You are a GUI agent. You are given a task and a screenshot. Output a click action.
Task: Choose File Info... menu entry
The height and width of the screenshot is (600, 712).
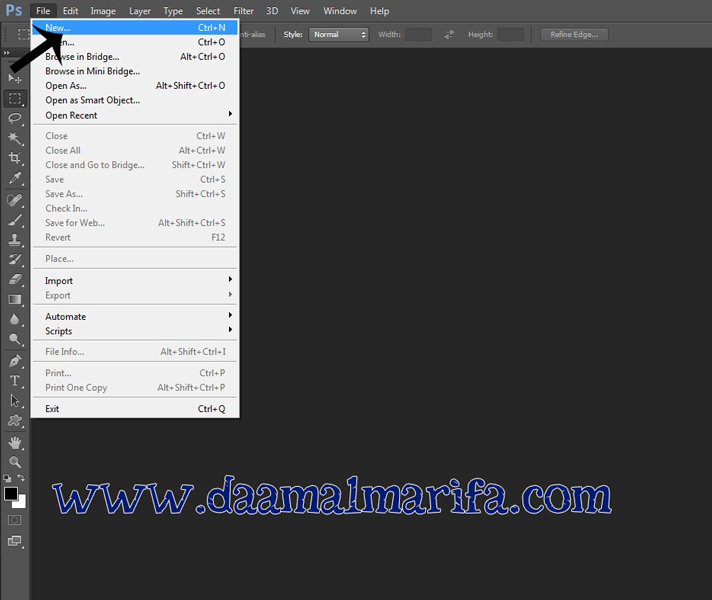(x=135, y=352)
